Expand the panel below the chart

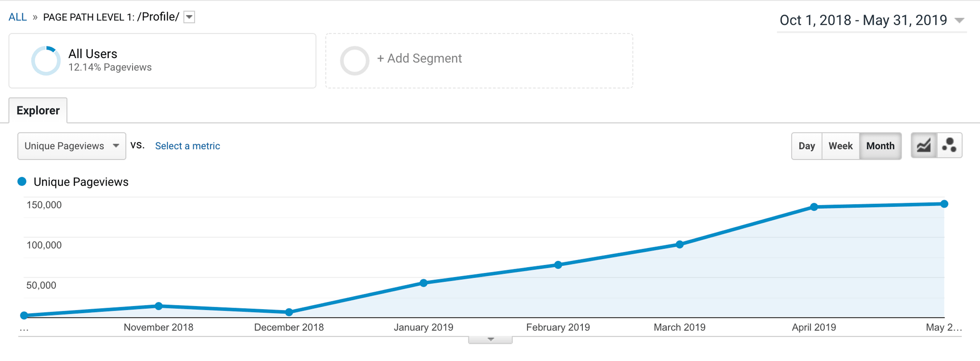tap(490, 339)
